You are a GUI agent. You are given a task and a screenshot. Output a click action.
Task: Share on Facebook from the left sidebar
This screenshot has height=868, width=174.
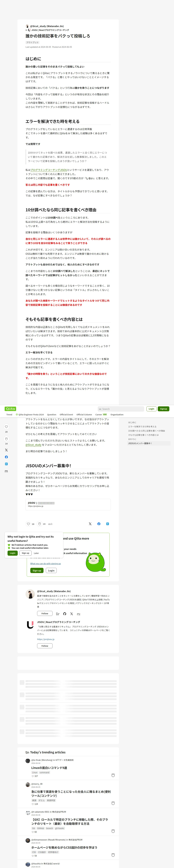coord(6,457)
